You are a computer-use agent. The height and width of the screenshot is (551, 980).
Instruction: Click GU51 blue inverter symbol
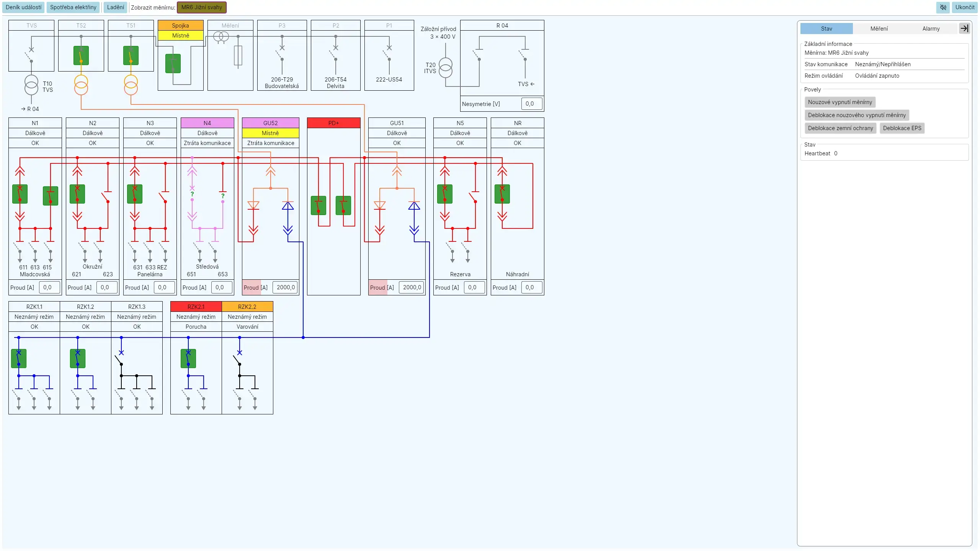click(414, 205)
